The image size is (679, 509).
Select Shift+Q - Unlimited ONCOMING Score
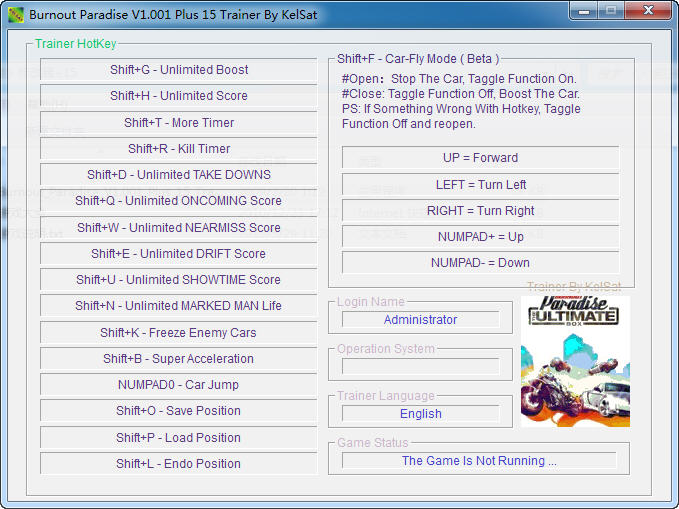click(179, 201)
